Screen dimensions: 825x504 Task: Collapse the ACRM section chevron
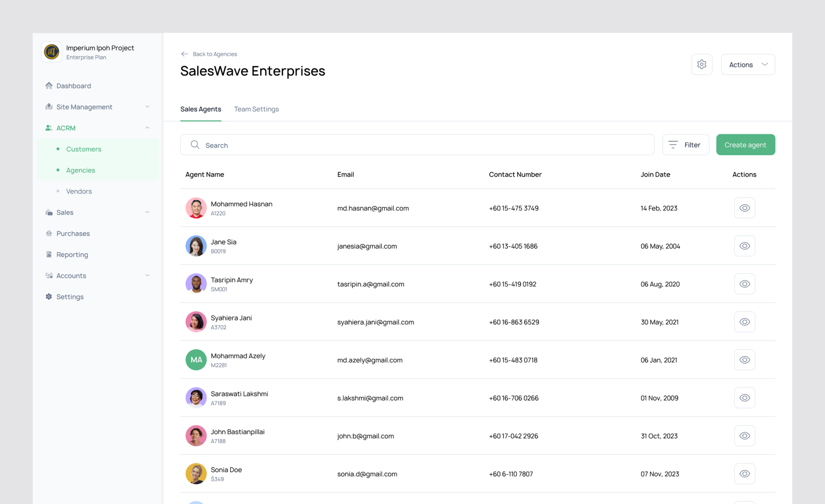147,128
